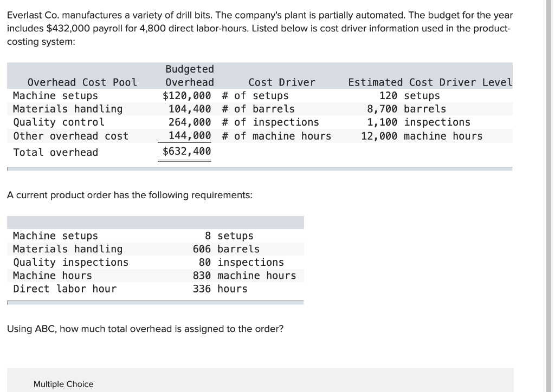Click the '606 barrels' order requirement
This screenshot has width=555, height=392.
tap(226, 249)
